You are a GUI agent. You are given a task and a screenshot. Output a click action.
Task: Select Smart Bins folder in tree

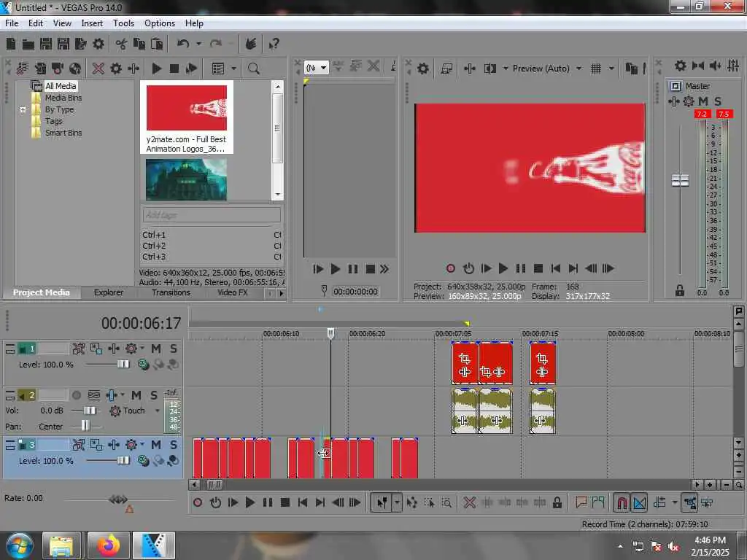tap(63, 133)
